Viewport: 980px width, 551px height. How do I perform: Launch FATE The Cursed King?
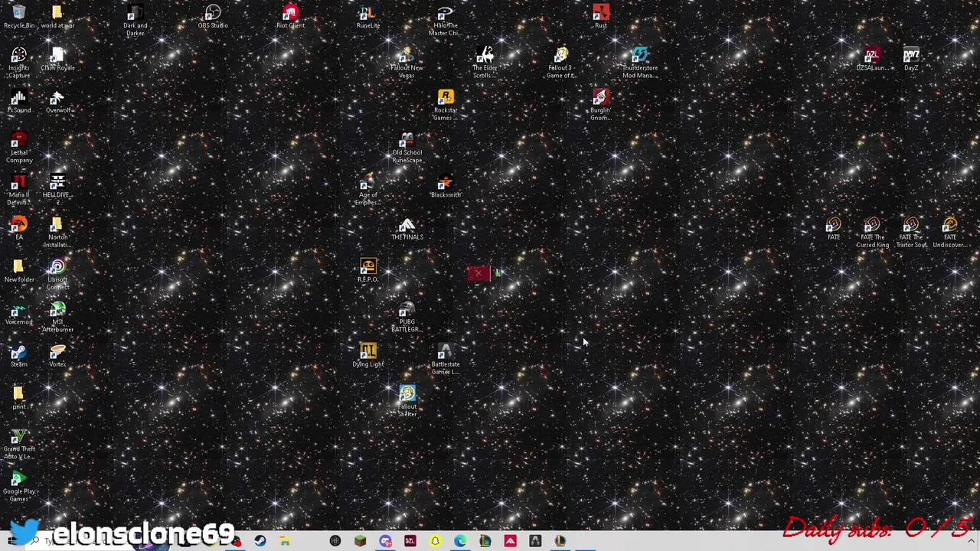pyautogui.click(x=872, y=232)
